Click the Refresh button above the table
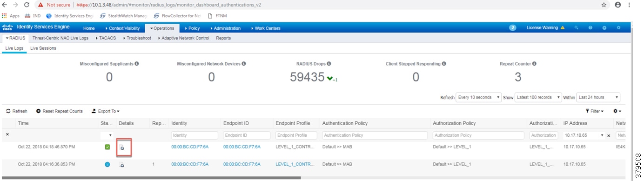The height and width of the screenshot is (181, 644). (x=17, y=111)
